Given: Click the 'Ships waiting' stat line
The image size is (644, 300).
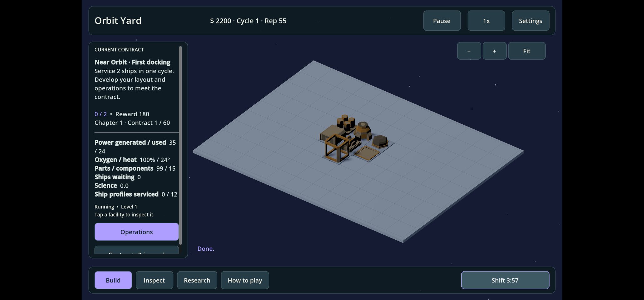Looking at the screenshot, I should coord(117,177).
